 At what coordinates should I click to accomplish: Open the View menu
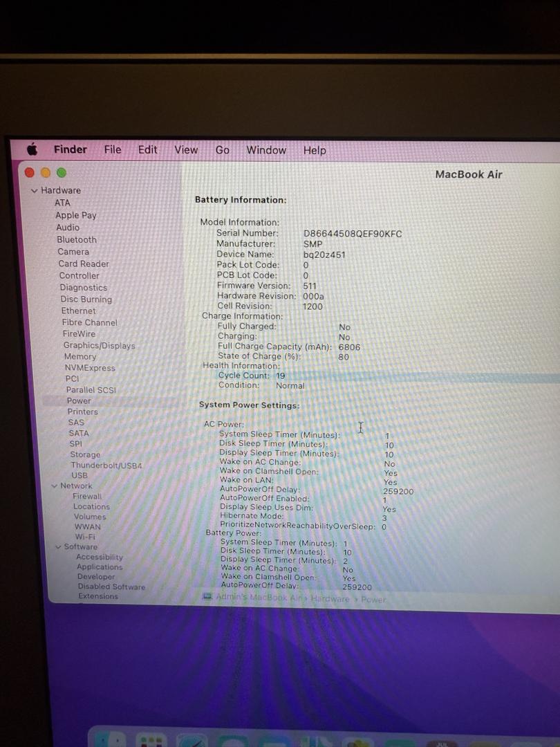(186, 150)
